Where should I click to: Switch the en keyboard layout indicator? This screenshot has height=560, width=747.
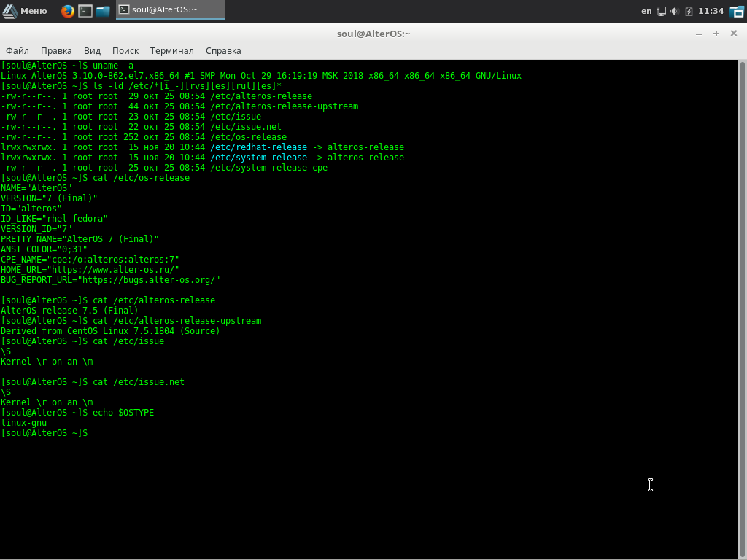(x=646, y=11)
